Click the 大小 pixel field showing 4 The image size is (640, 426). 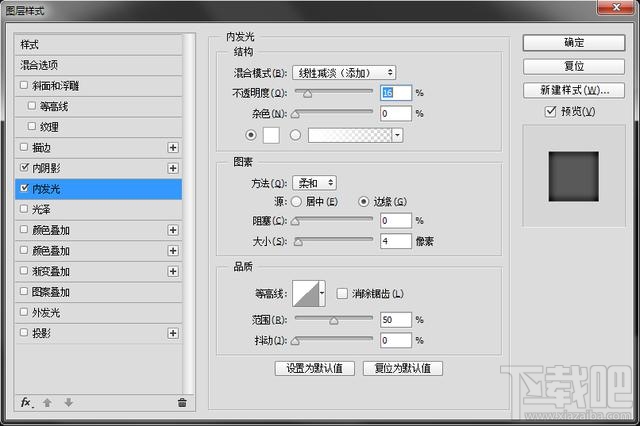pos(396,241)
